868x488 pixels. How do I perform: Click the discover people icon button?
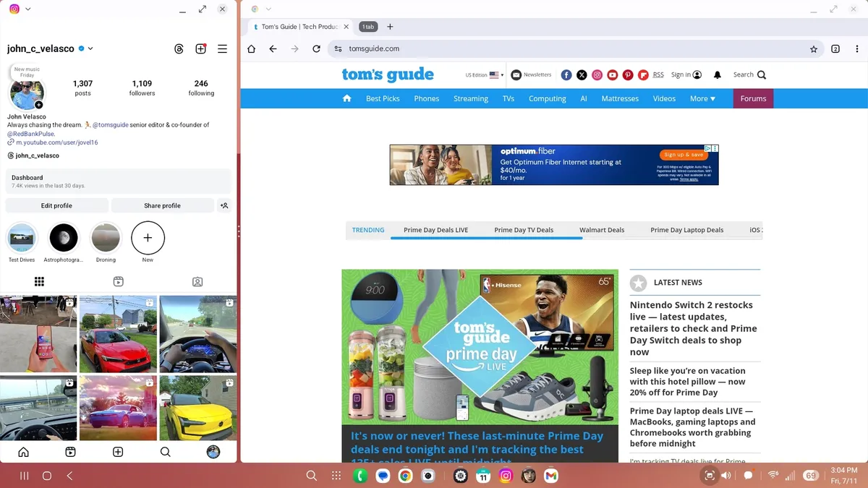(x=224, y=206)
